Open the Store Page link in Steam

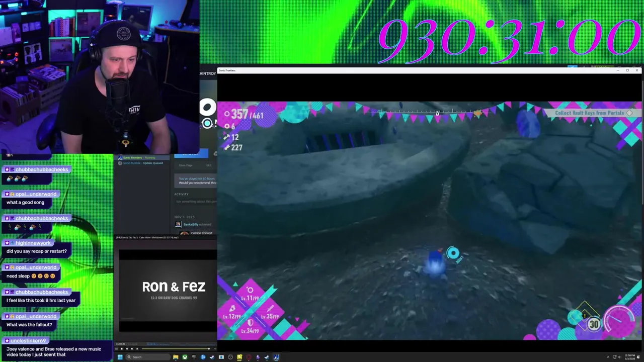[186, 165]
